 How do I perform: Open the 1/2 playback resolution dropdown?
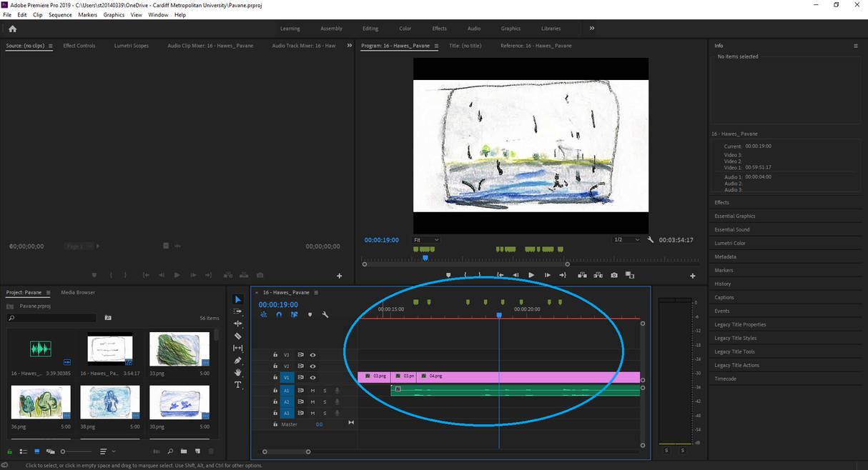pyautogui.click(x=626, y=240)
